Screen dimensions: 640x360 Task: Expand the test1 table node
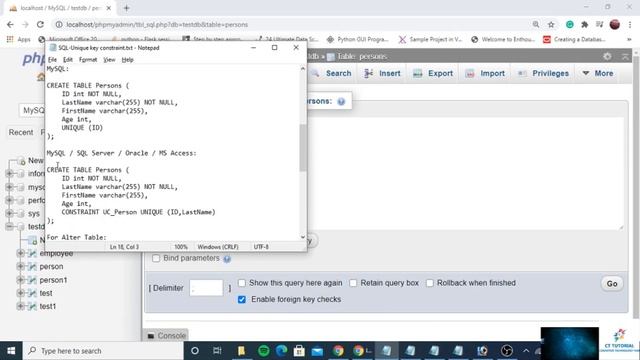click(x=20, y=306)
